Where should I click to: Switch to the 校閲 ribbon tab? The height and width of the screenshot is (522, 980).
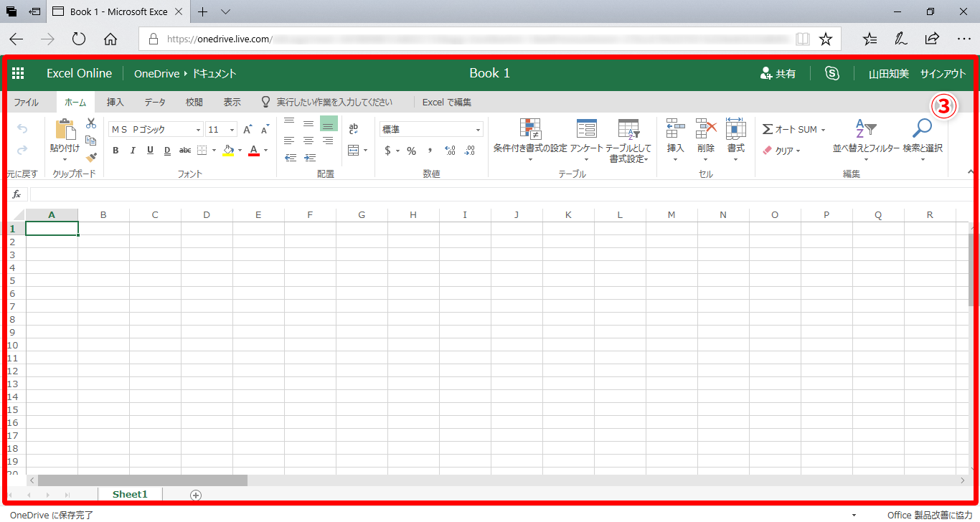tap(194, 103)
